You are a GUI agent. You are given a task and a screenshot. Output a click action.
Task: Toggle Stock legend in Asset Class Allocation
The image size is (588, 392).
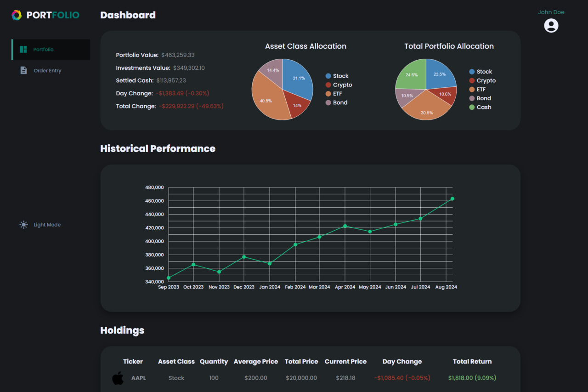coord(337,76)
